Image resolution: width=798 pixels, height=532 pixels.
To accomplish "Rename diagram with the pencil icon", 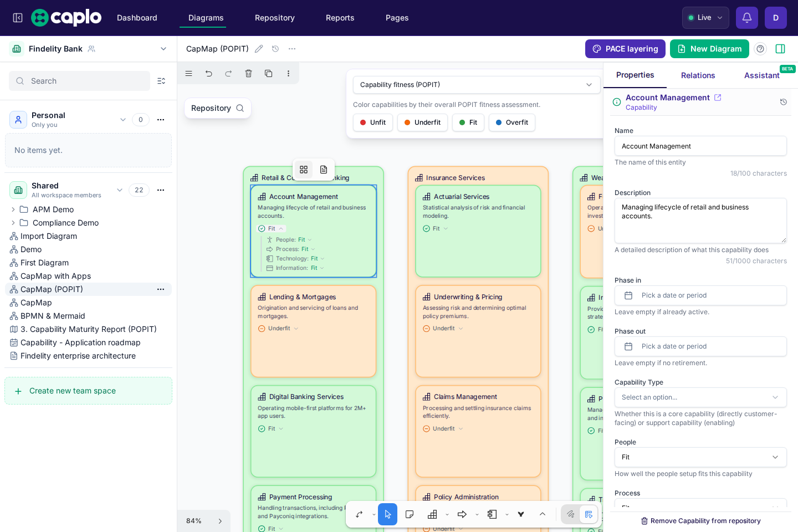I will pyautogui.click(x=259, y=49).
